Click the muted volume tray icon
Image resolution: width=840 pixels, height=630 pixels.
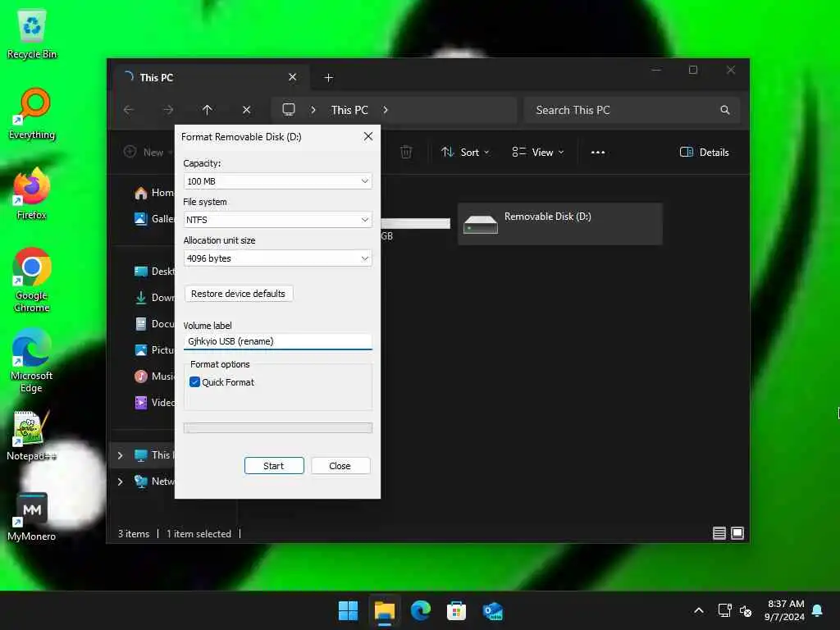746,610
